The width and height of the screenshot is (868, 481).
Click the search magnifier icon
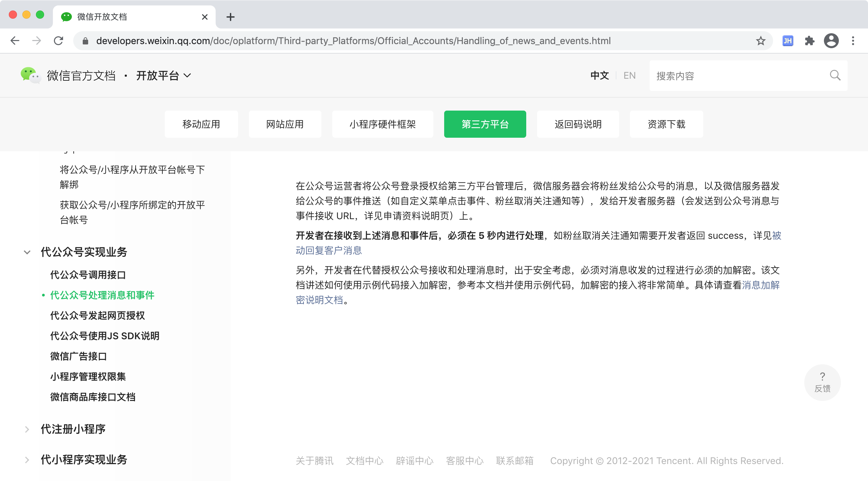click(x=835, y=75)
